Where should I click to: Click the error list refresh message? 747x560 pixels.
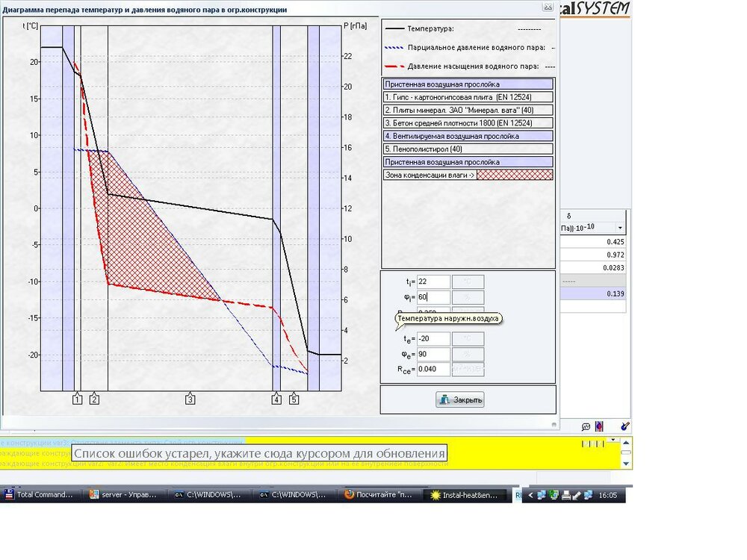tap(259, 453)
